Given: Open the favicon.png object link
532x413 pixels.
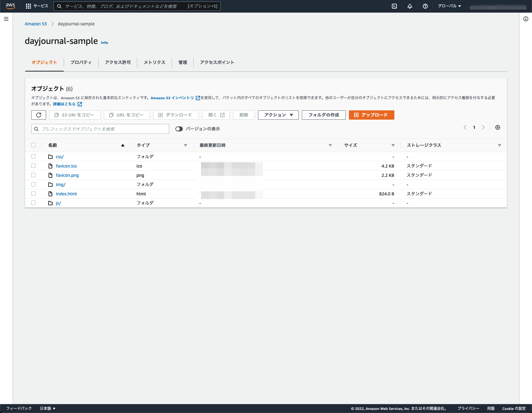Looking at the screenshot, I should (67, 175).
